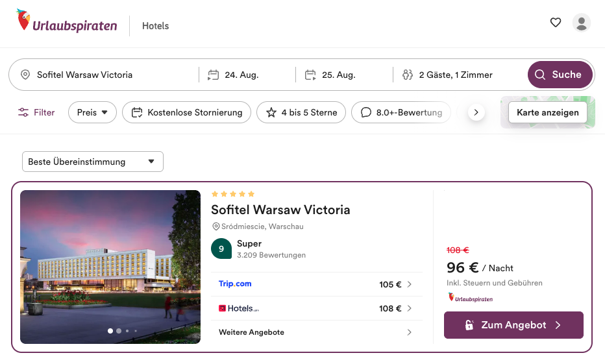Viewport: 605px width, 364px height.
Task: Open the Preis dropdown filter
Action: (92, 112)
